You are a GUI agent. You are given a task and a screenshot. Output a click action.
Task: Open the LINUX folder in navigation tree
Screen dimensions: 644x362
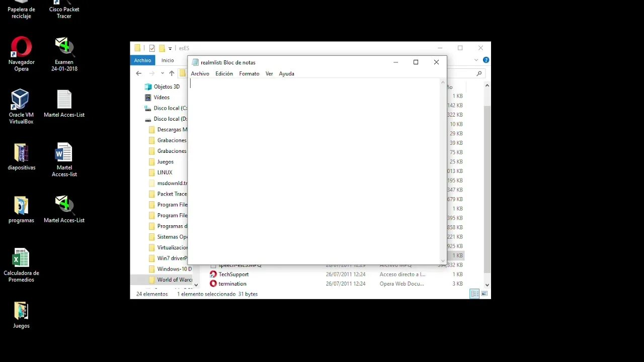[x=160, y=172]
